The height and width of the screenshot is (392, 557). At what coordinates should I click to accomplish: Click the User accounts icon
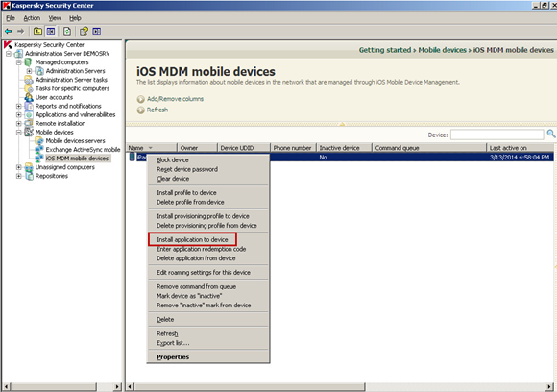coord(29,97)
